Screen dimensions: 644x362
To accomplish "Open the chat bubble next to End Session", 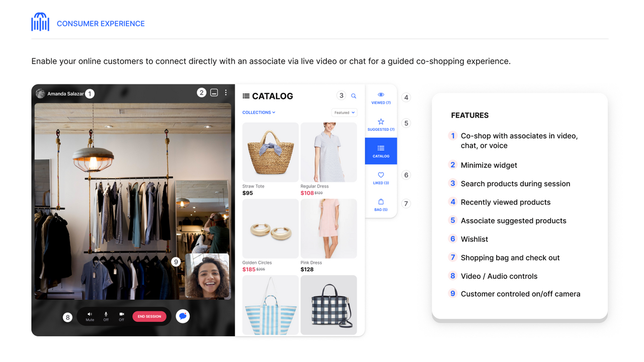I will pos(182,316).
